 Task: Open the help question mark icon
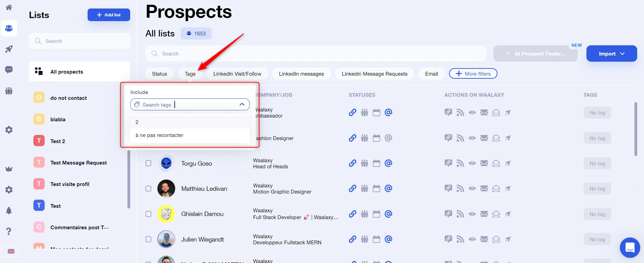(9, 231)
